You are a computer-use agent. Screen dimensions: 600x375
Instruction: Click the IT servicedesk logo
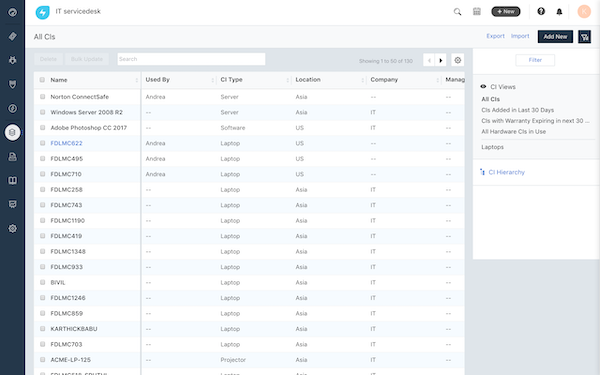click(x=42, y=12)
